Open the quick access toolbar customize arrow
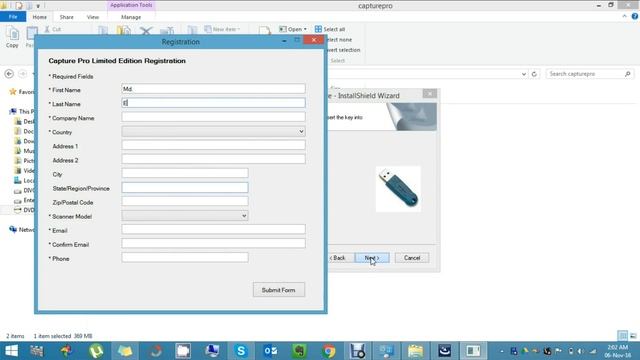The width and height of the screenshot is (640, 360). point(38,6)
